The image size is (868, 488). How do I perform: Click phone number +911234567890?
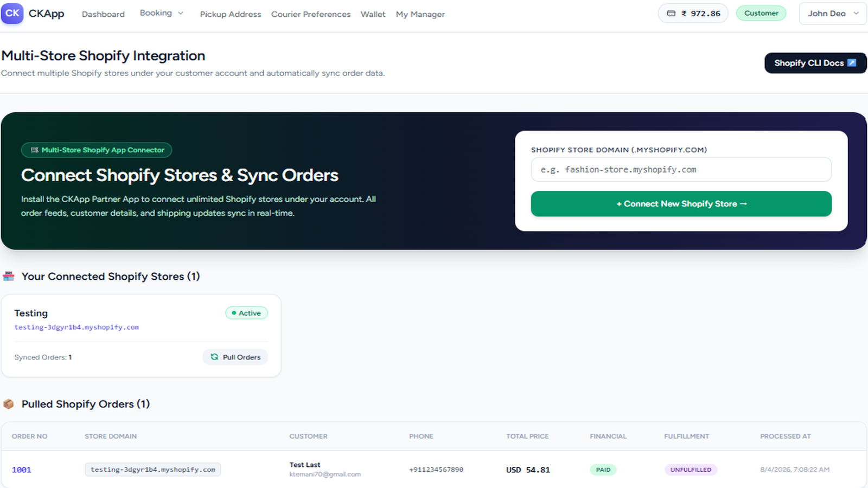[x=436, y=470]
